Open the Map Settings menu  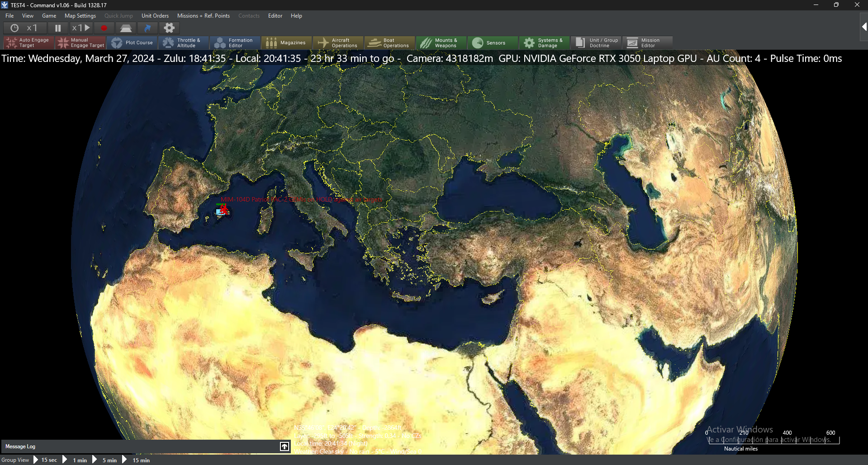pyautogui.click(x=80, y=16)
